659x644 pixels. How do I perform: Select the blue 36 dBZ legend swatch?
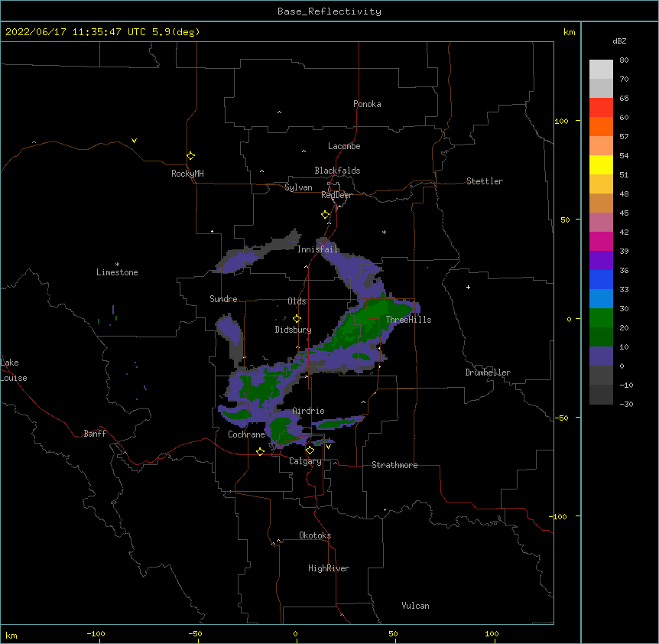601,279
